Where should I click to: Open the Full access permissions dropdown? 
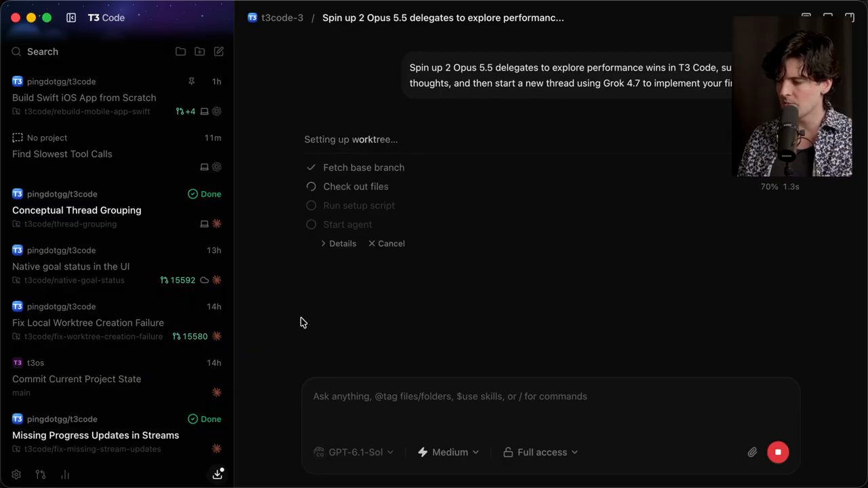pyautogui.click(x=540, y=452)
